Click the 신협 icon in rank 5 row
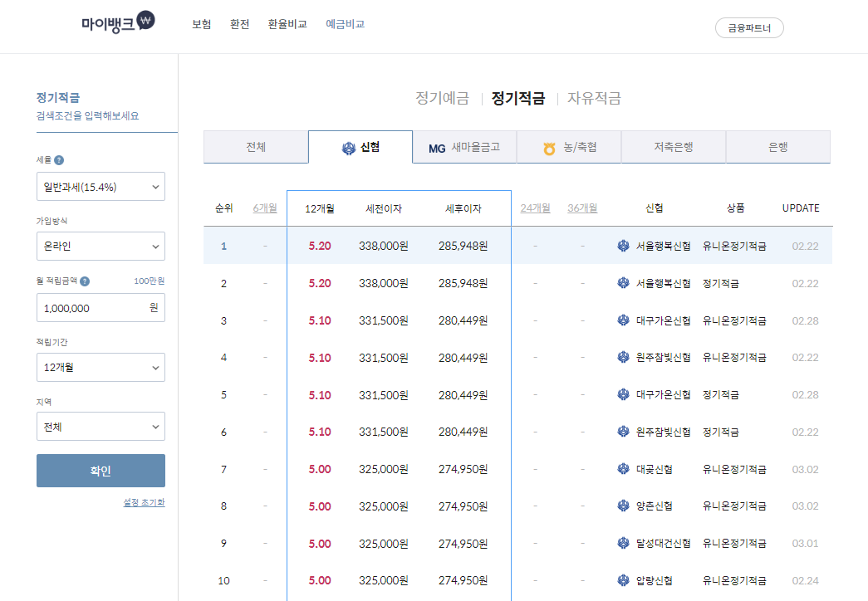 (623, 394)
